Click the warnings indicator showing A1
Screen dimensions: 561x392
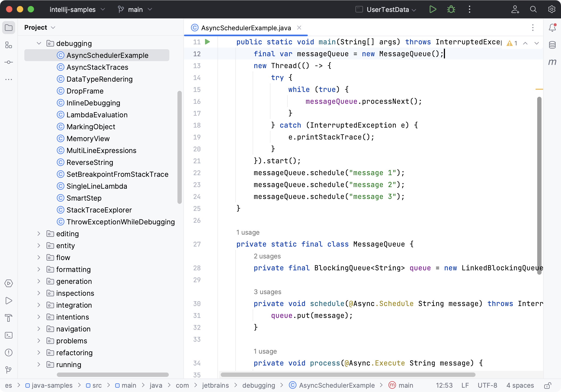click(x=512, y=43)
